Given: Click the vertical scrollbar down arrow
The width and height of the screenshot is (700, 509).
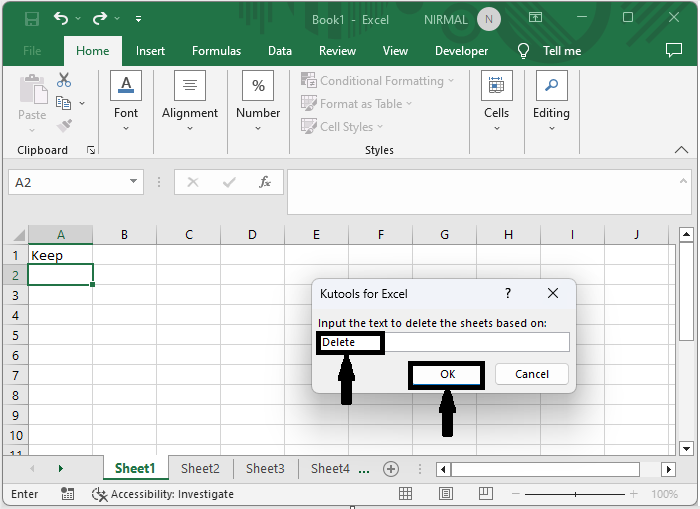Looking at the screenshot, I should 686,448.
